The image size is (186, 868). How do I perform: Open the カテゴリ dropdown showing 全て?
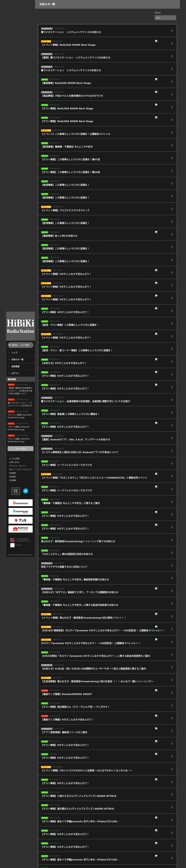click(x=165, y=18)
